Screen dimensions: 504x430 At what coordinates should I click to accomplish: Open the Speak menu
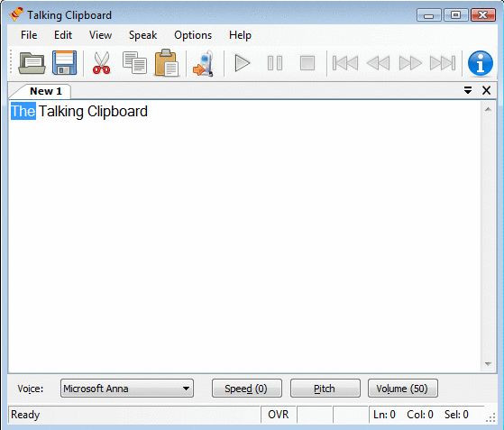pos(143,35)
